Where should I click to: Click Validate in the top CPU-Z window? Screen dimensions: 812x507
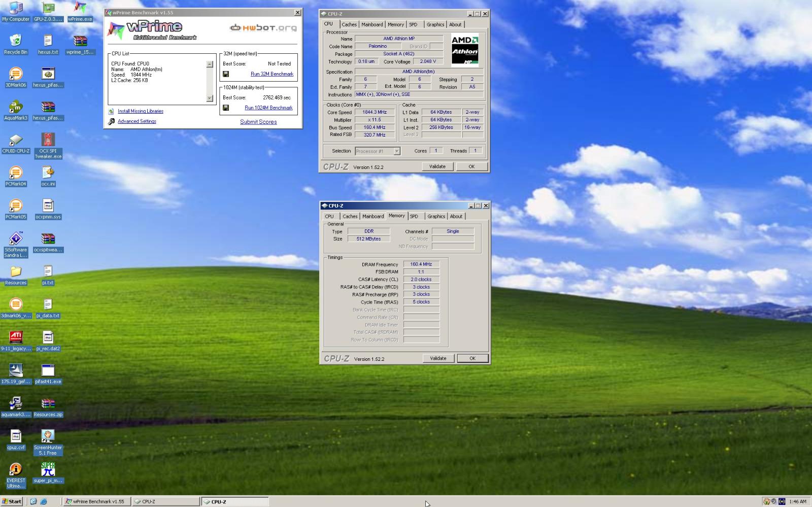pos(437,166)
